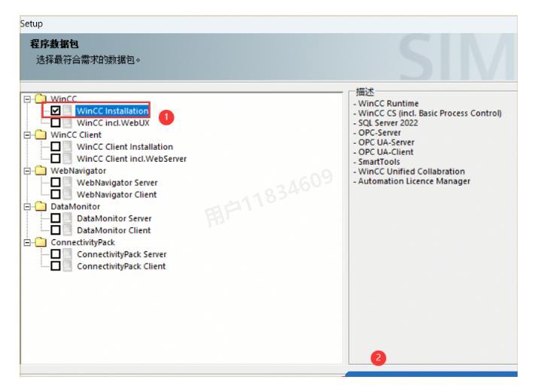This screenshot has width=538, height=392.
Task: Enable the WinCC Client Installation checkbox
Action: point(55,147)
